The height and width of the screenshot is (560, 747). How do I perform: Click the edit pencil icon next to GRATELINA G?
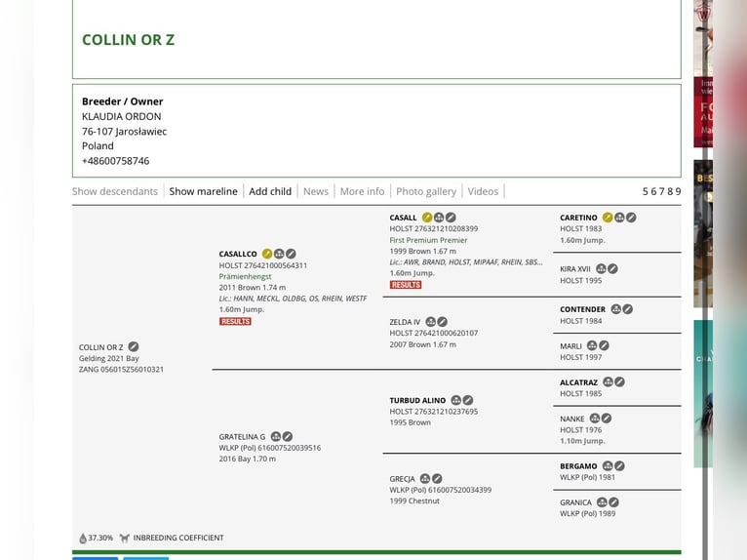point(288,437)
